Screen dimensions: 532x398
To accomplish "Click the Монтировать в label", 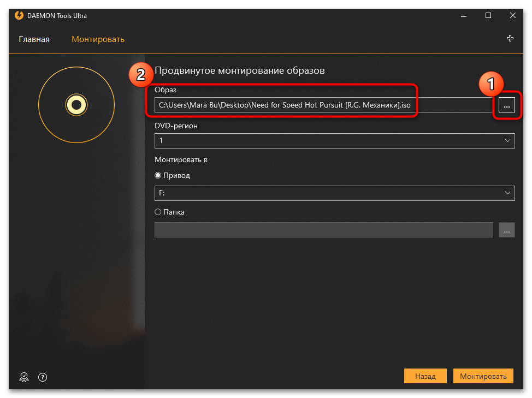I will [181, 159].
